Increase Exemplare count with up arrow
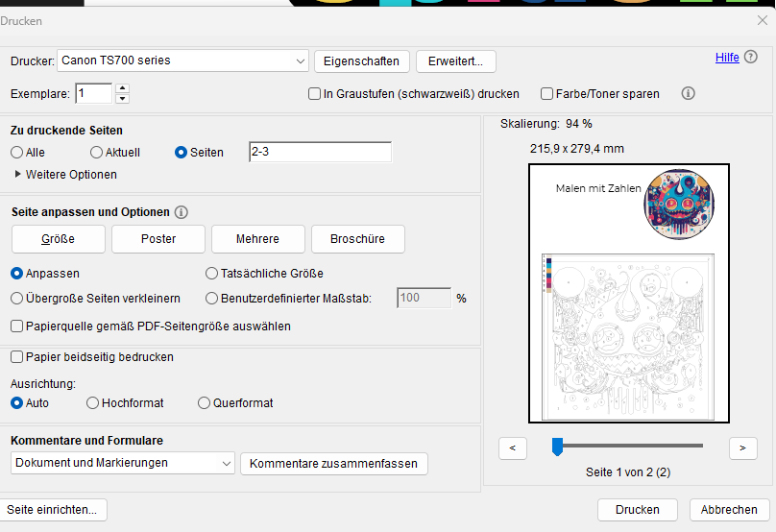Viewport: 776px width, 532px height. [x=122, y=88]
